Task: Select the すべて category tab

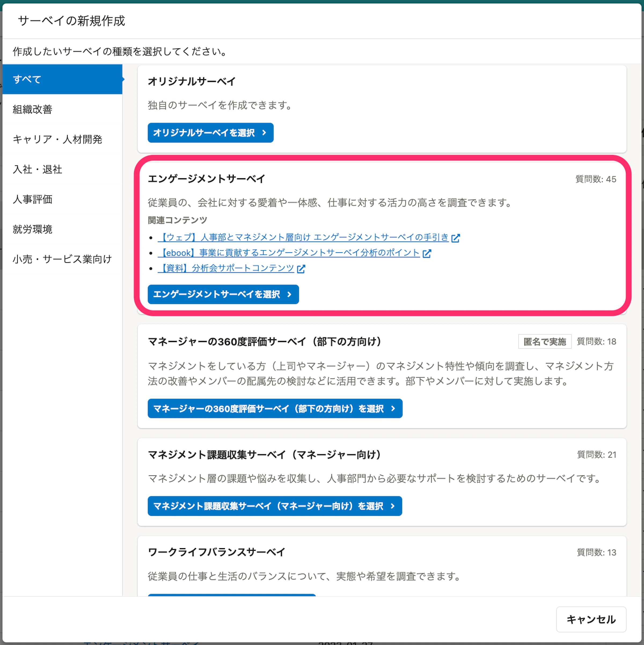Action: point(63,79)
